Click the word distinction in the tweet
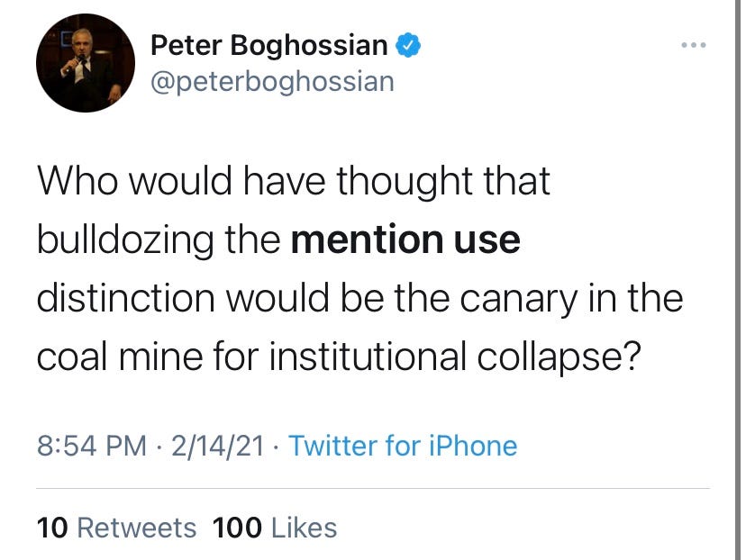 [126, 299]
